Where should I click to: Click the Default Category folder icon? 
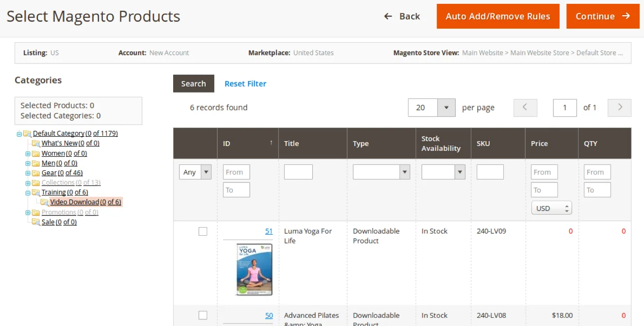click(27, 134)
